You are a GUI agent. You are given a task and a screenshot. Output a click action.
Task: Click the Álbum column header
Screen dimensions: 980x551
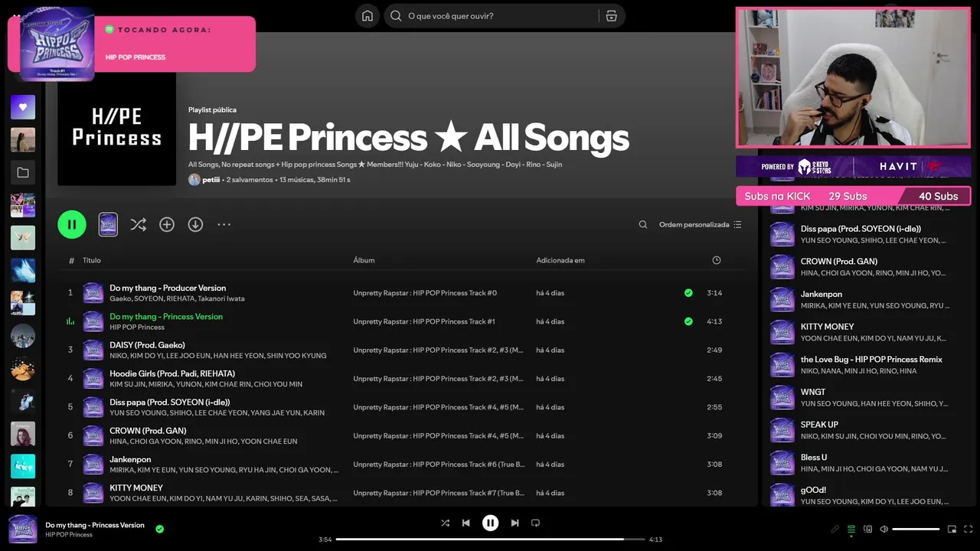point(364,260)
